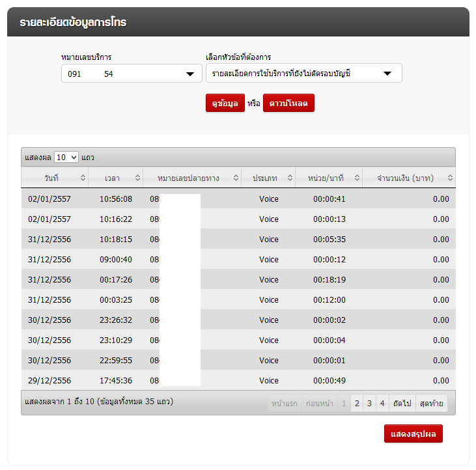Click duration 00:12:00
Viewport: 476px width, 470px height.
point(329,300)
